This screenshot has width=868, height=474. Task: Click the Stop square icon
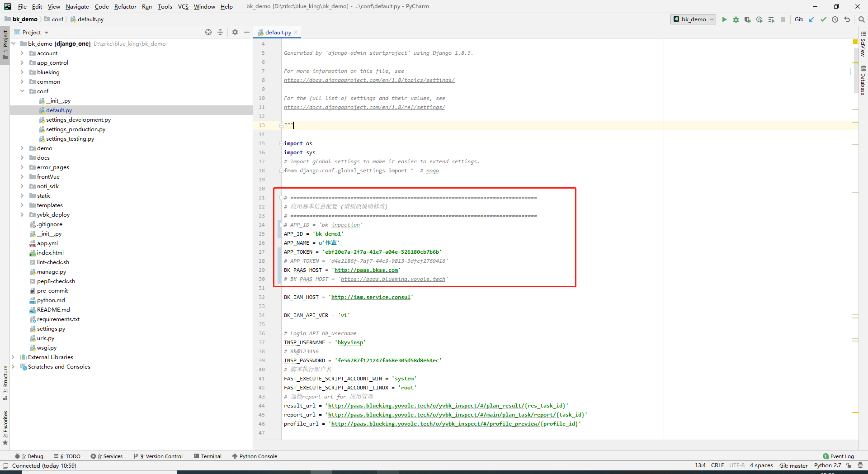783,19
